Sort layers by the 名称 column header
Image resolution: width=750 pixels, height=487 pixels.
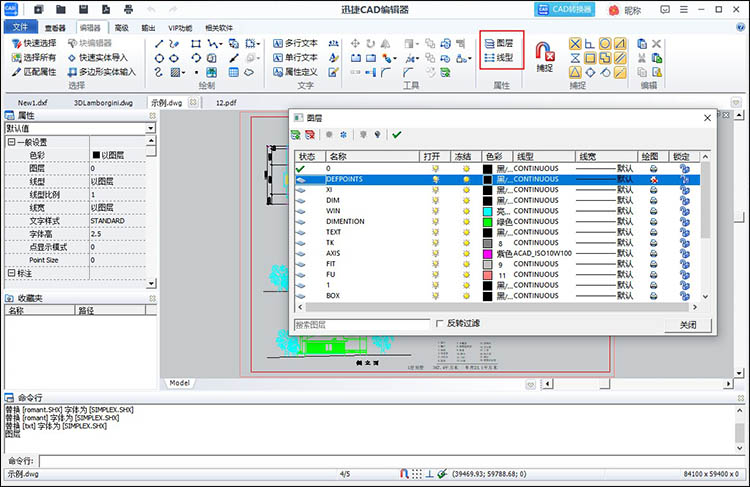tap(372, 156)
